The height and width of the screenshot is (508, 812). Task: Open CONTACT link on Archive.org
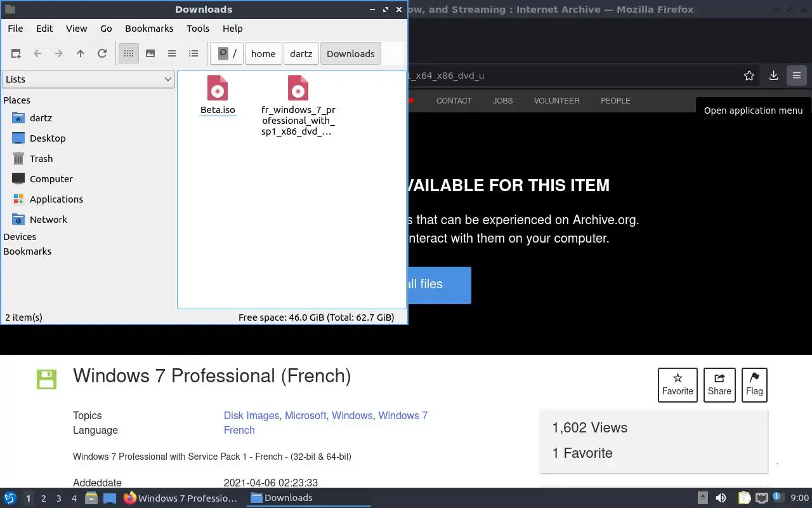[x=454, y=101]
